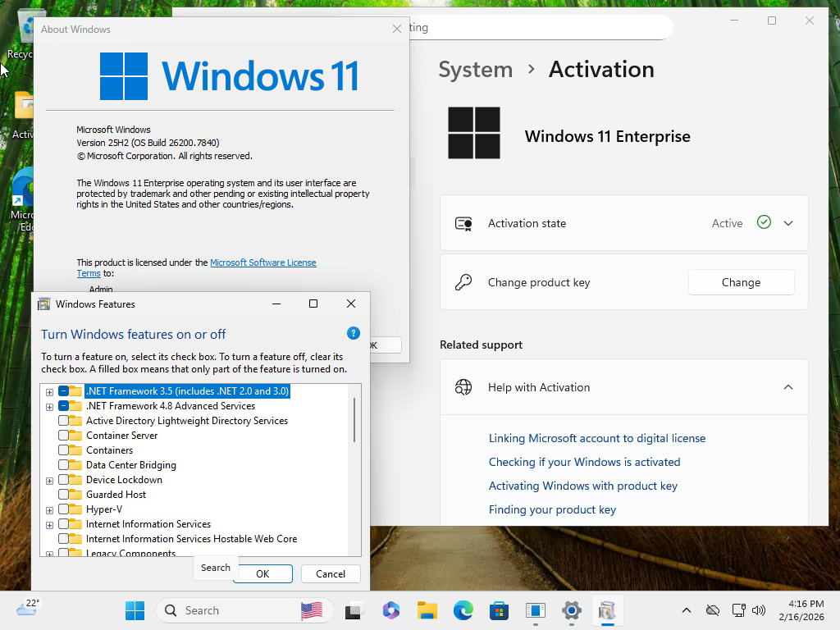Image resolution: width=840 pixels, height=630 pixels.
Task: Toggle .NET Framework 3.5 checkbox
Action: (x=63, y=391)
